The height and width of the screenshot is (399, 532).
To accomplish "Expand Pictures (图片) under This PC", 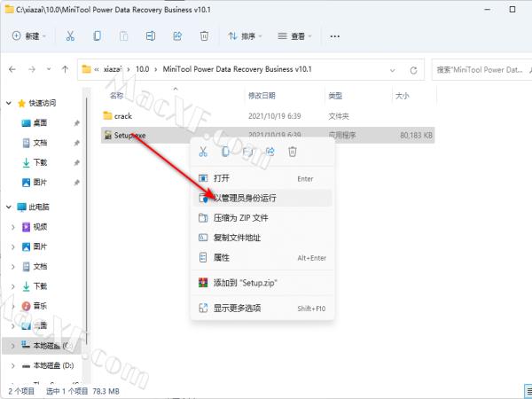I will click(x=13, y=246).
